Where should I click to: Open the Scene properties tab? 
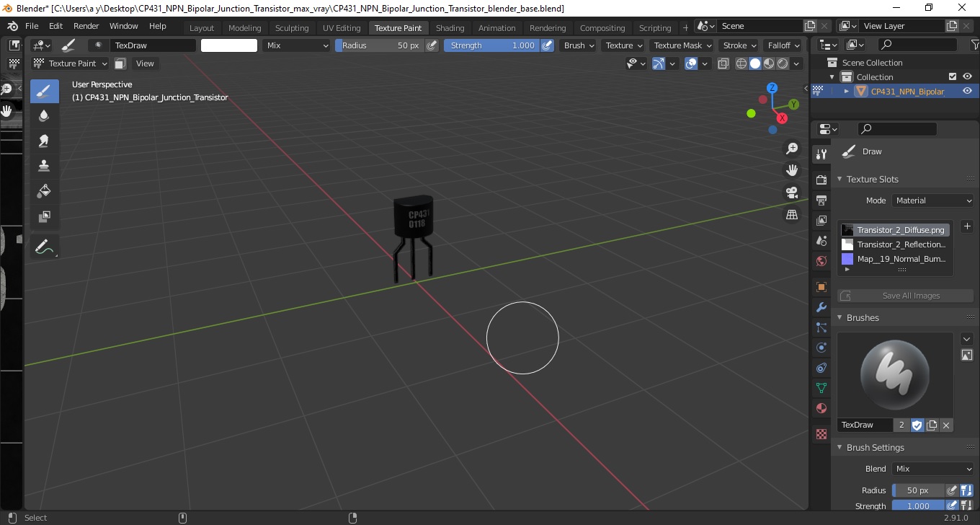click(x=821, y=240)
